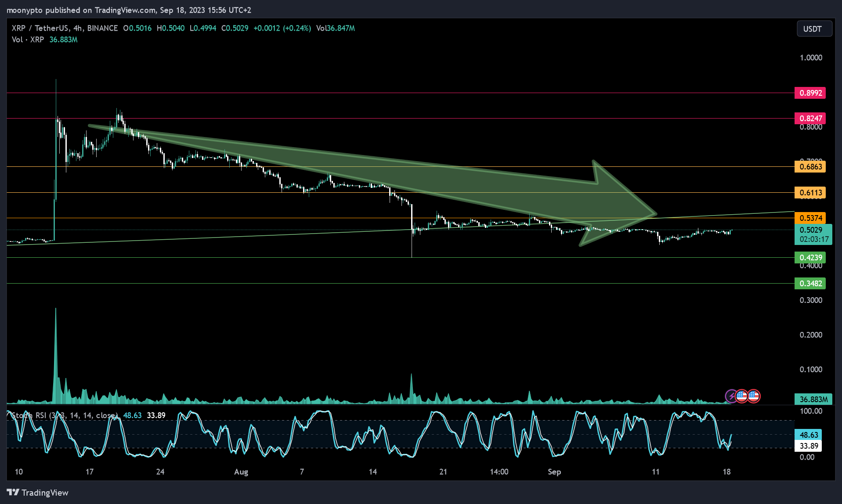Click the 0.3000 price scale label
The width and height of the screenshot is (842, 504).
(x=811, y=300)
